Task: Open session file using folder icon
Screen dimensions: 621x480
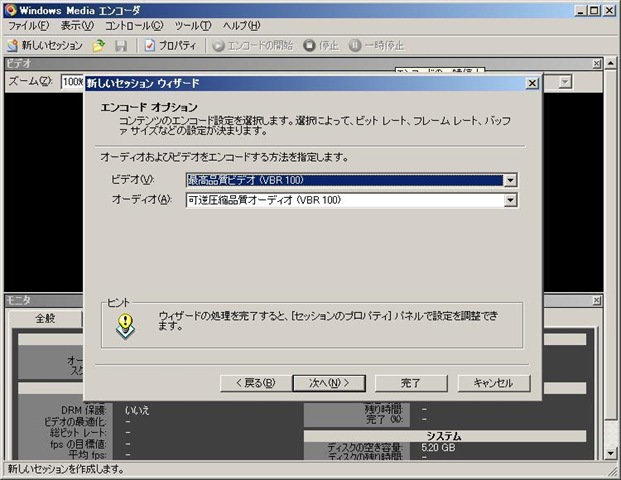Action: [99, 46]
